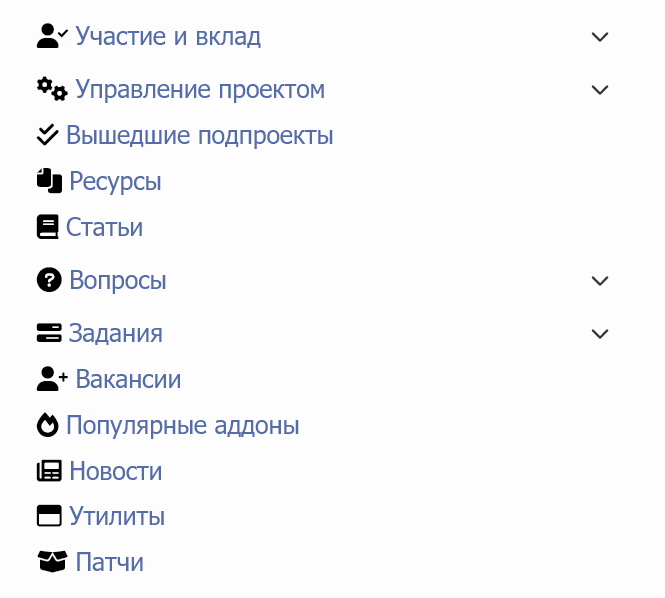Click the files icon beside Ресурсы
This screenshot has width=665, height=598.
(49, 181)
